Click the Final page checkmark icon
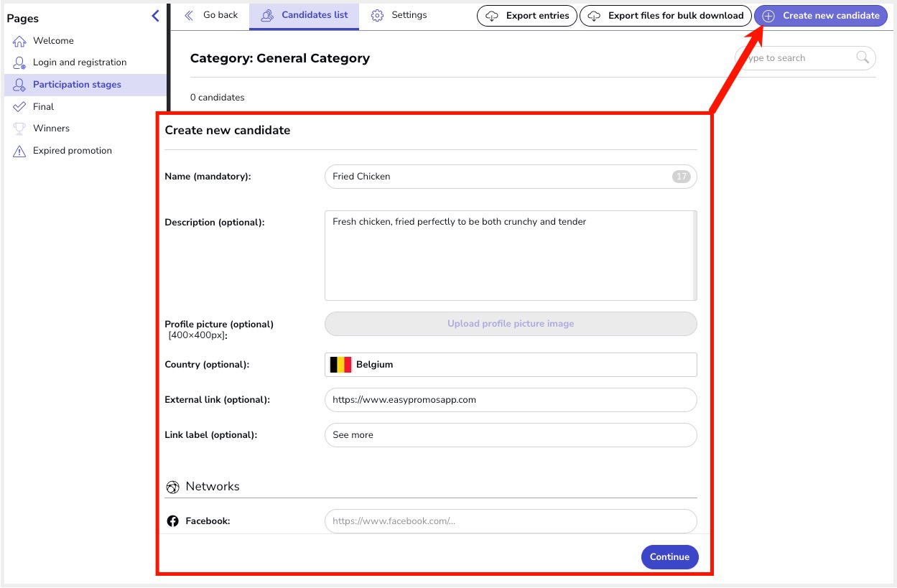Viewport: 897px width, 588px height. click(x=19, y=107)
